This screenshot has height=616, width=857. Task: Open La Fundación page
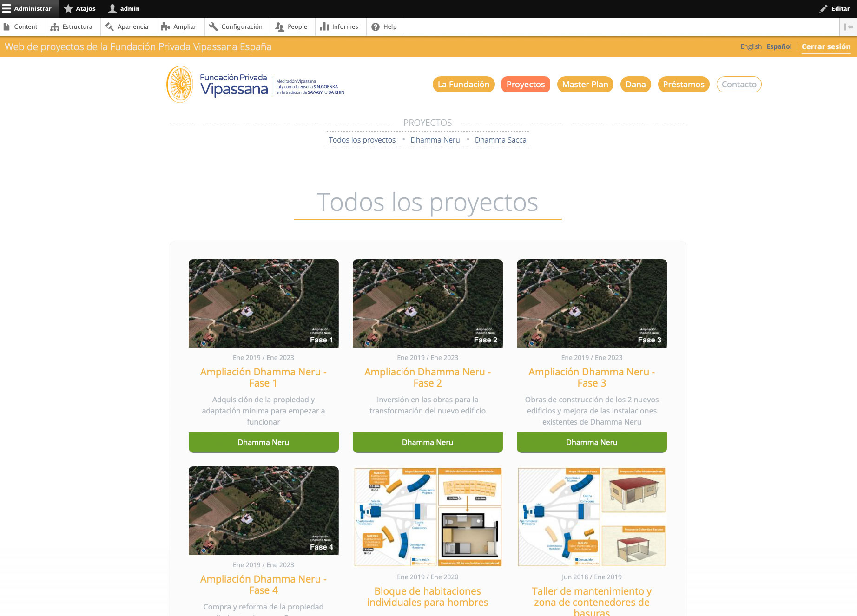(x=463, y=84)
